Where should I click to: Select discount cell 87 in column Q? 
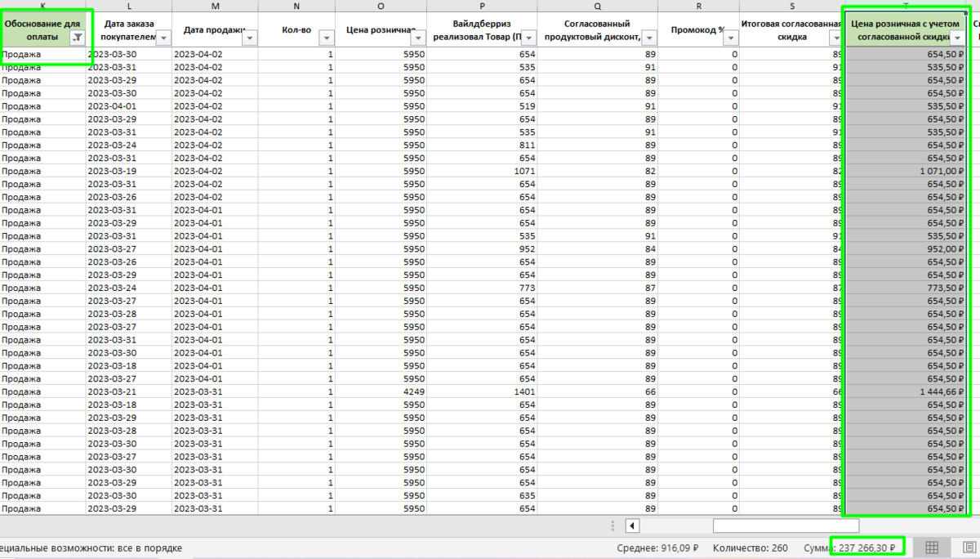(x=598, y=288)
